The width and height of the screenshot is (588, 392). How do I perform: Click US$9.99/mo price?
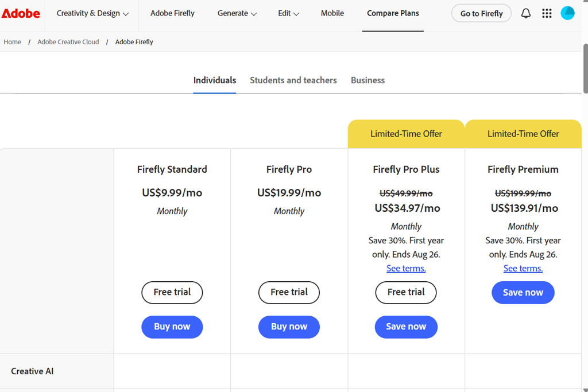click(x=172, y=193)
